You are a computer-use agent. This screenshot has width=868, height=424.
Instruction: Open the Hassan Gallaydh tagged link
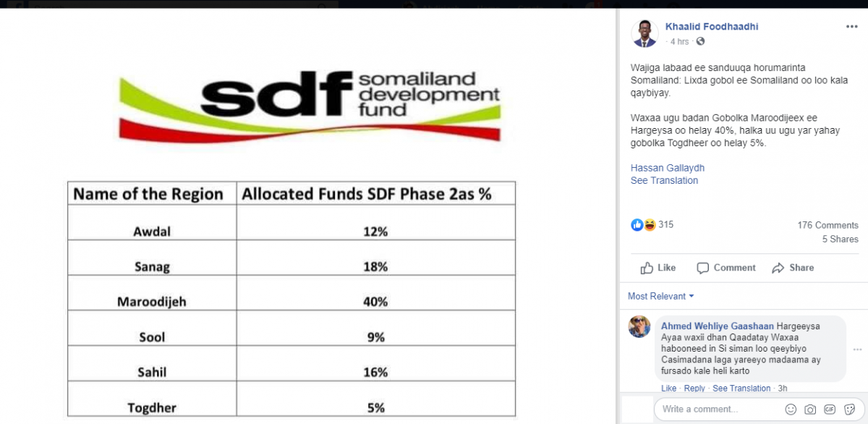point(668,168)
